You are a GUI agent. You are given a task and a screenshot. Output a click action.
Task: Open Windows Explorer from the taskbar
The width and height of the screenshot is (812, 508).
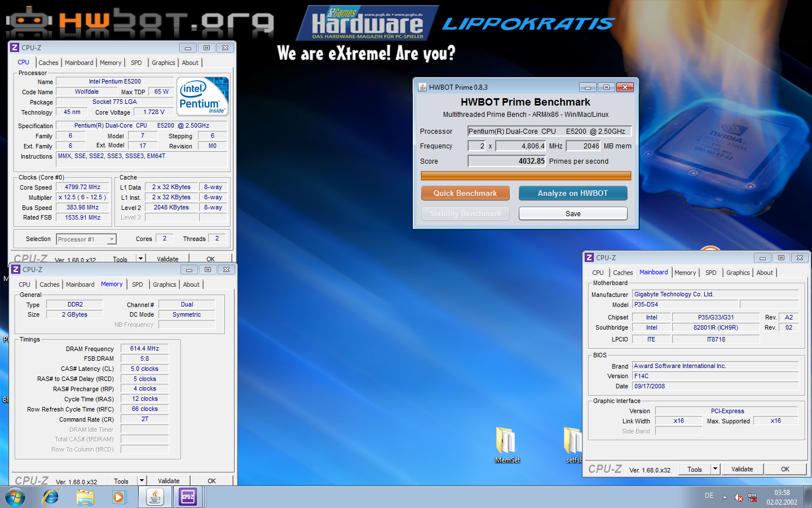tap(85, 497)
